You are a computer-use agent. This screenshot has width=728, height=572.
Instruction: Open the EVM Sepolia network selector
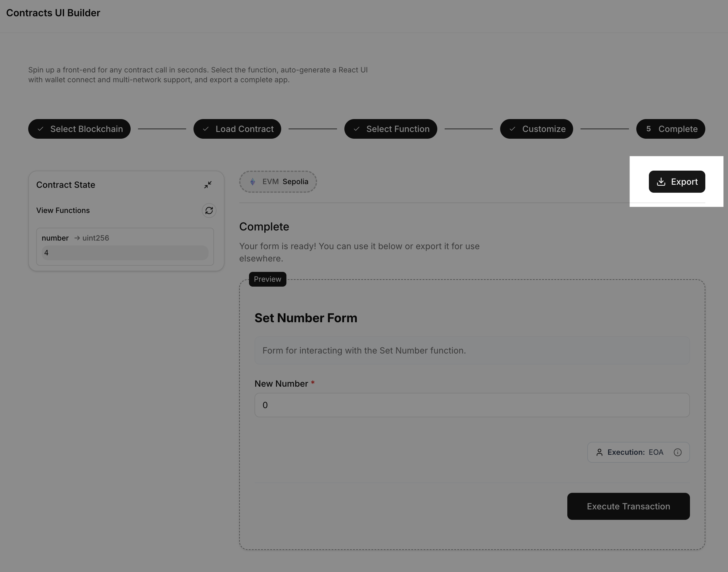(x=278, y=182)
